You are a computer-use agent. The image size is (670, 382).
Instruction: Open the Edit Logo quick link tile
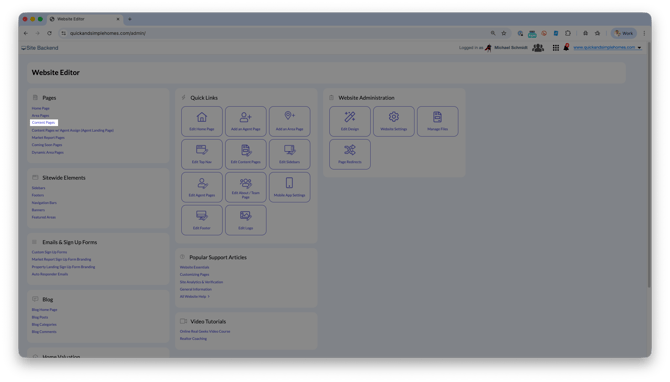click(x=246, y=220)
